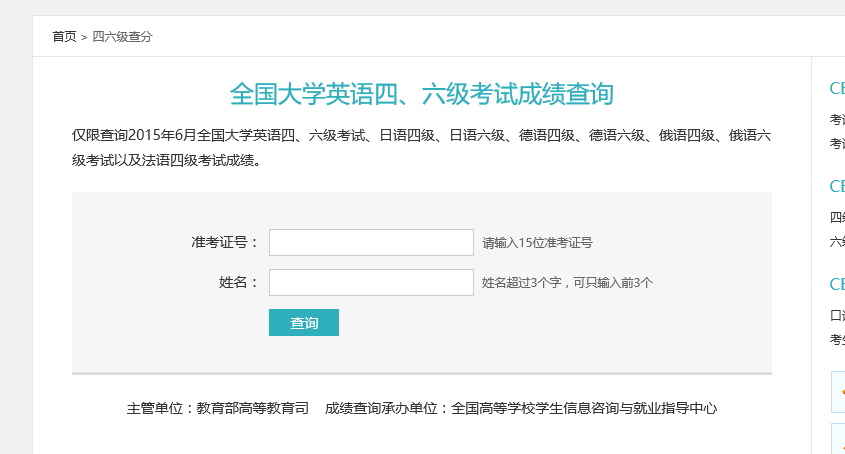This screenshot has width=845, height=454.
Task: Click the hint 请输入15位准考证号
Action: pos(537,243)
